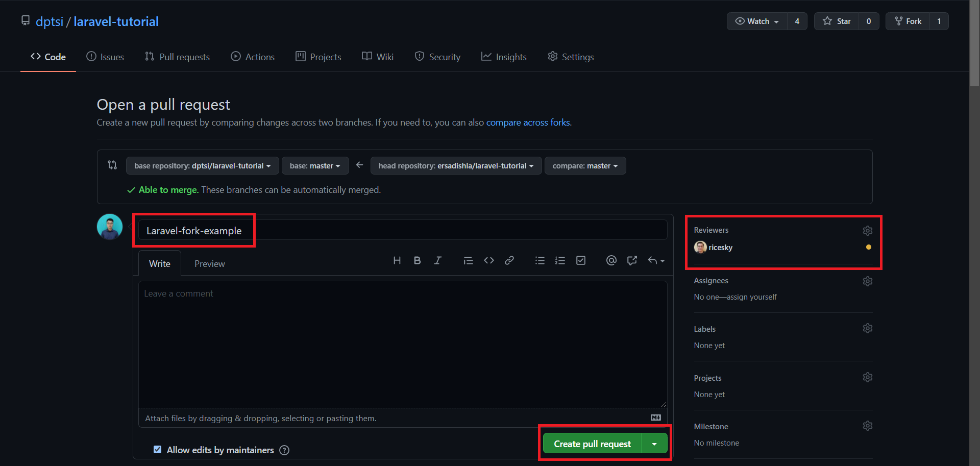Screen dimensions: 980x466
Task: Fork the repository
Action: click(x=908, y=21)
